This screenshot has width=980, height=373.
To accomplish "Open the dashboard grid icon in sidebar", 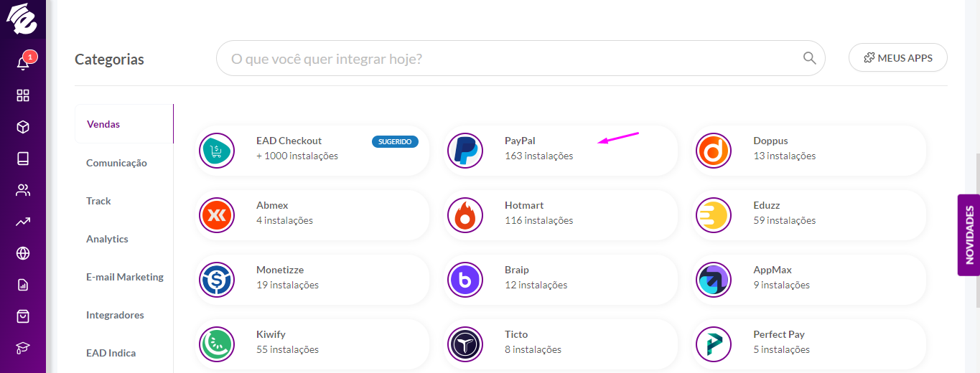I will click(23, 95).
